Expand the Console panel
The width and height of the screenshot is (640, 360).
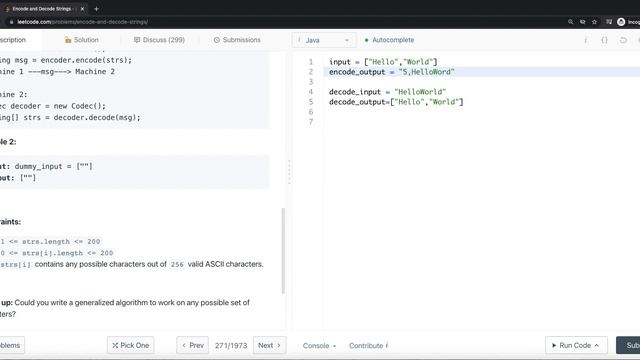tap(319, 346)
